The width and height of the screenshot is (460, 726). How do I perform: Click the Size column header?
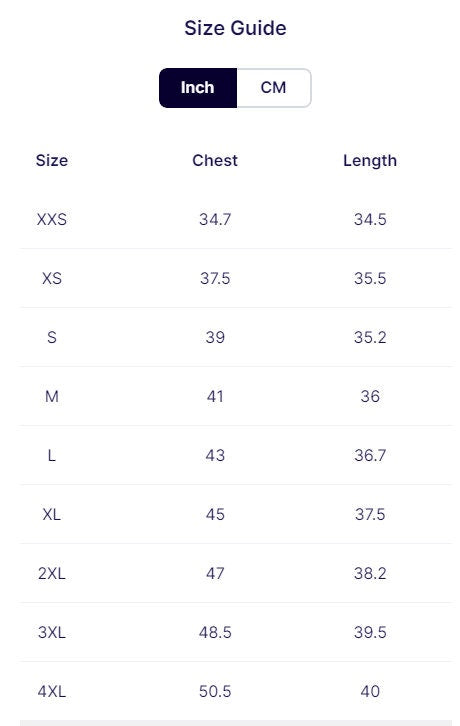click(x=52, y=160)
